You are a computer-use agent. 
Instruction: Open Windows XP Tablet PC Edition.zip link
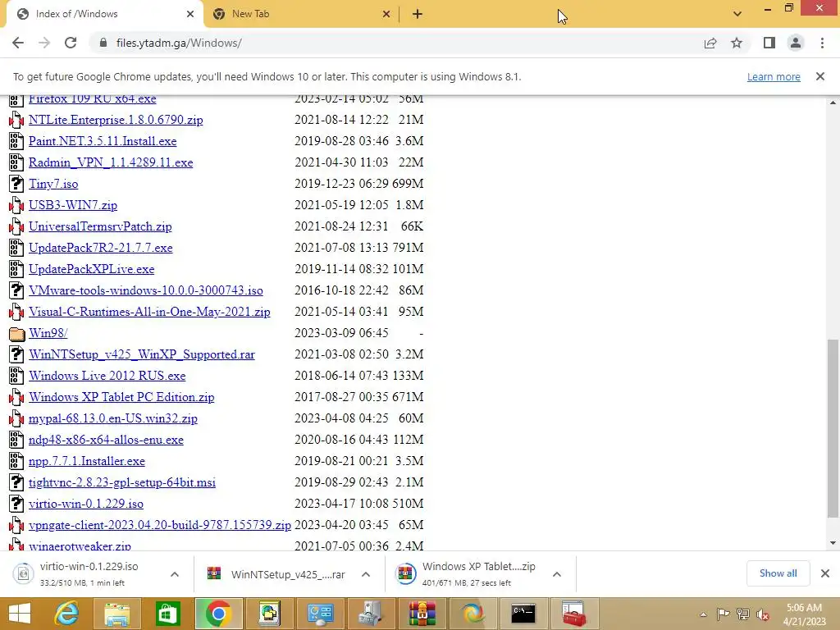pyautogui.click(x=121, y=397)
